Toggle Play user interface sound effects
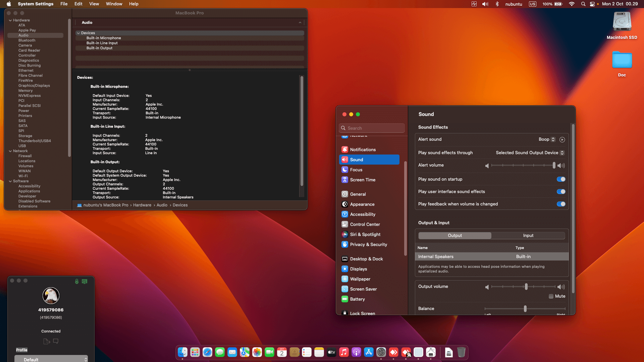The height and width of the screenshot is (362, 644). coord(560,192)
